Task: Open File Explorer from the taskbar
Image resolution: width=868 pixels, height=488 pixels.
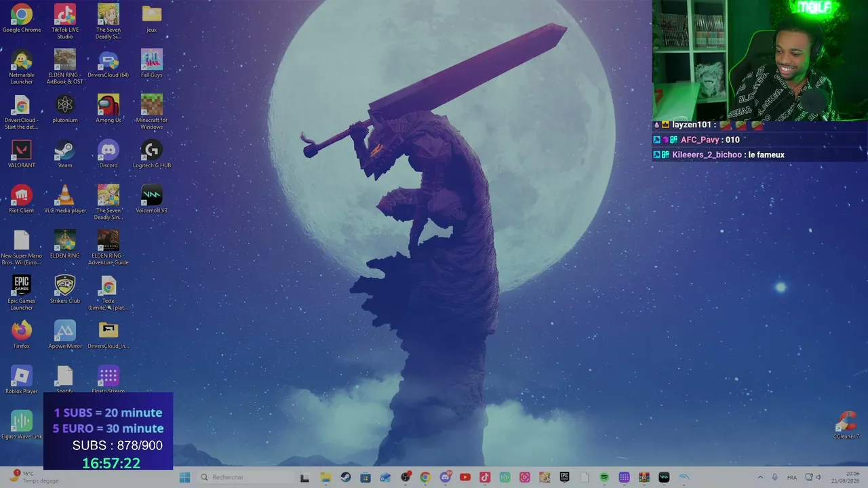Action: (x=325, y=477)
